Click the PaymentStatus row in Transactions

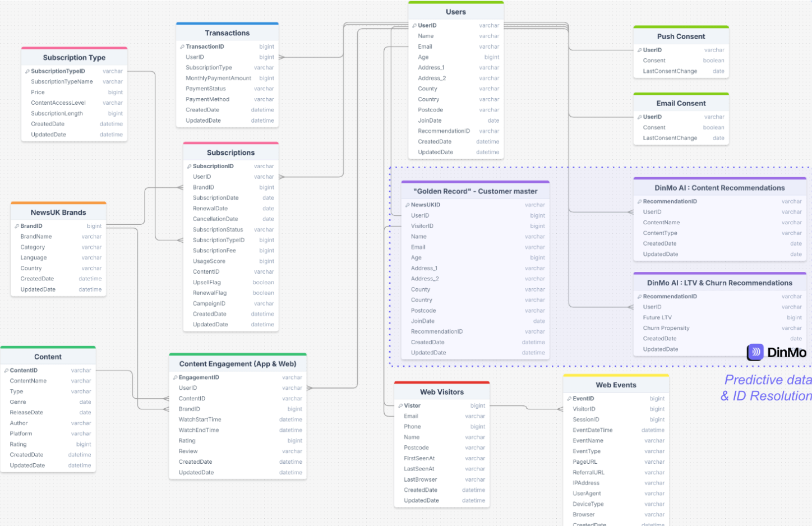[227, 89]
